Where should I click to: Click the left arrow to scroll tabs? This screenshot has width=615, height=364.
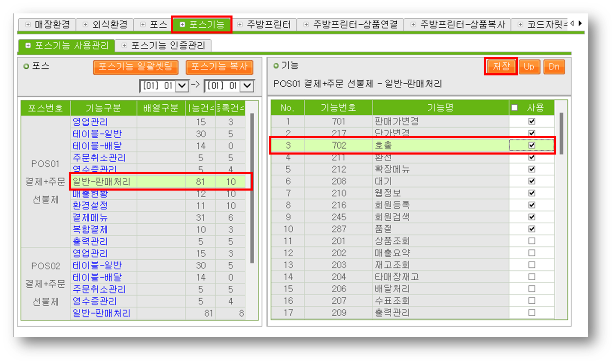tap(572, 23)
